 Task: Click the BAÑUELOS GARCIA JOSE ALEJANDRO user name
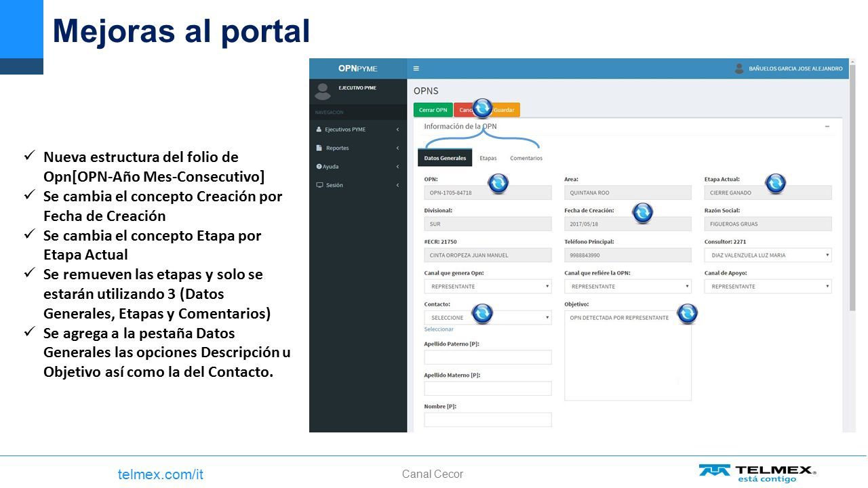pyautogui.click(x=795, y=68)
